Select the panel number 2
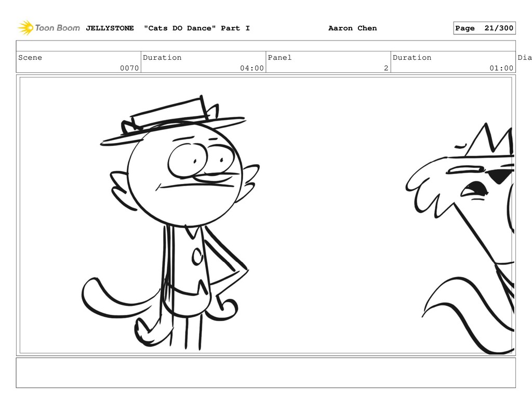The height and width of the screenshot is (412, 532). [x=386, y=68]
